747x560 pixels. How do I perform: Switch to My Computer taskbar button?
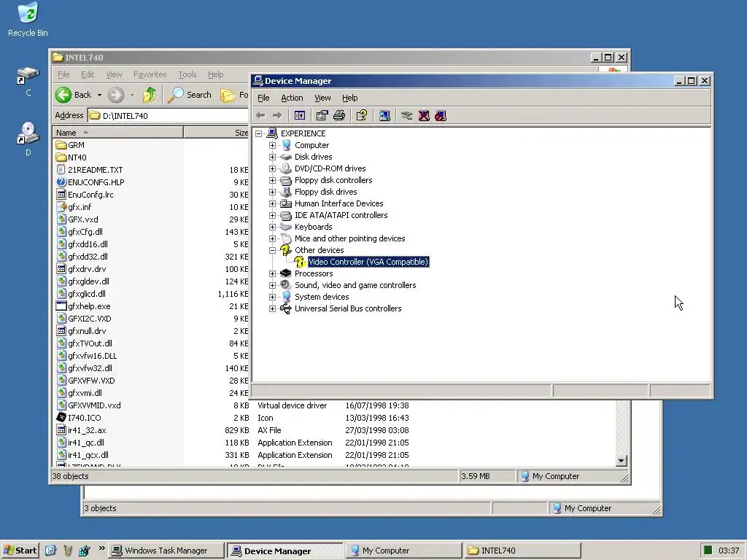coord(403,551)
